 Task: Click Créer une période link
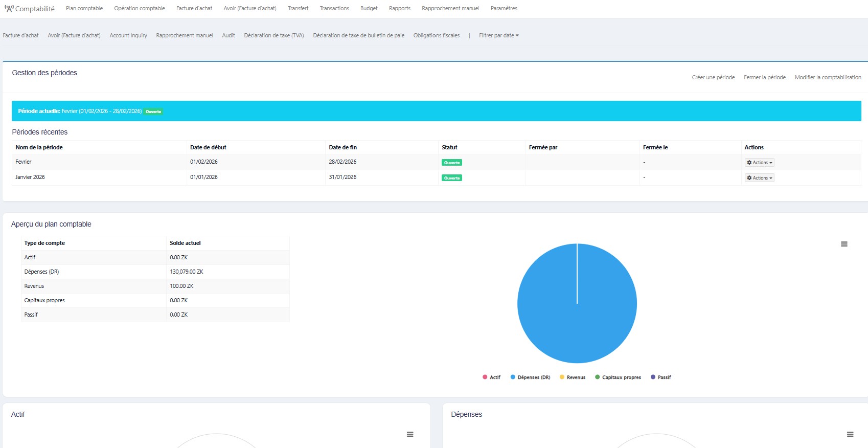(713, 78)
